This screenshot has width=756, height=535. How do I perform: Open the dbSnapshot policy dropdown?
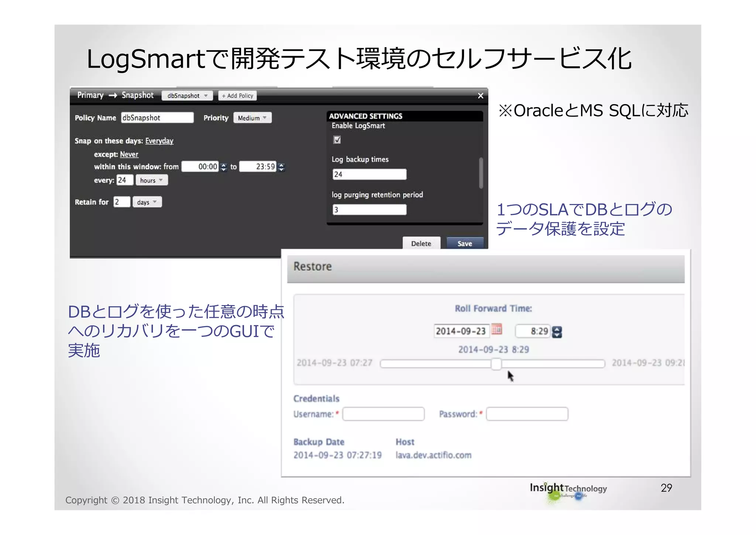[188, 96]
